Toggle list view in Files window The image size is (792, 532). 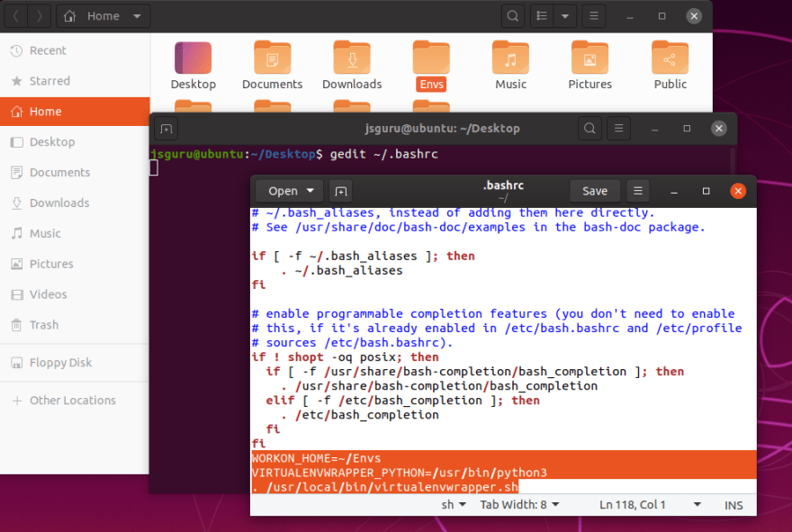click(542, 16)
